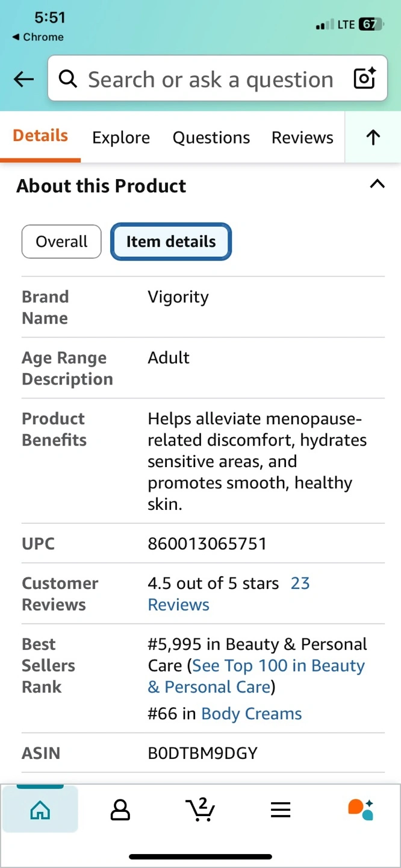This screenshot has width=401, height=868.
Task: Go to Home tab icon
Action: point(40,810)
